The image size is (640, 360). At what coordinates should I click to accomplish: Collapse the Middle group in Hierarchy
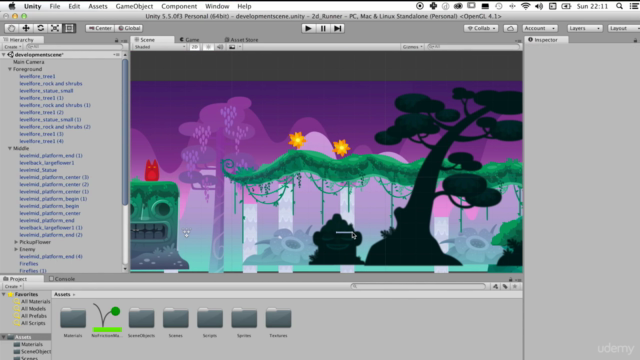pyautogui.click(x=10, y=149)
